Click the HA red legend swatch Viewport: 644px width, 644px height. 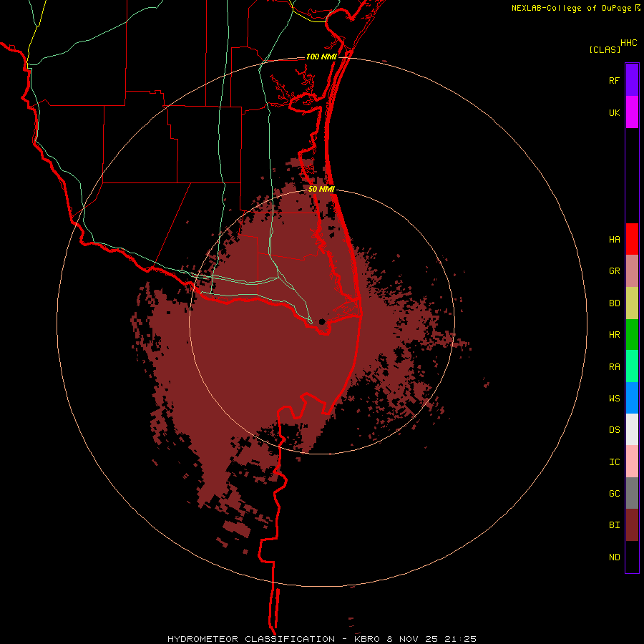632,239
